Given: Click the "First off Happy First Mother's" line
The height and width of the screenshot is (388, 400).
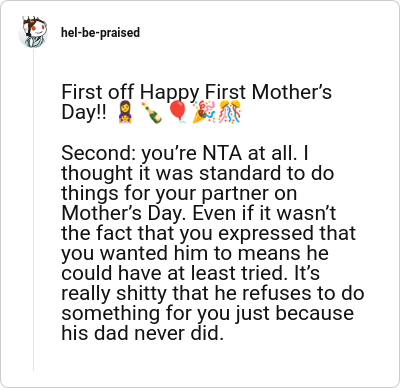Looking at the screenshot, I should (x=197, y=92).
